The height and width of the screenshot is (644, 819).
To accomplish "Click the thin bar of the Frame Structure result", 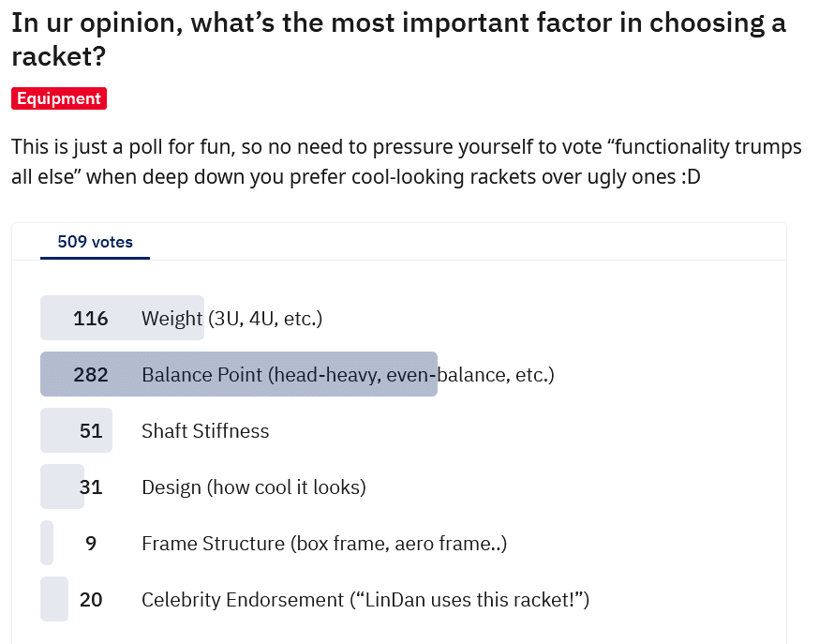I will [x=47, y=543].
